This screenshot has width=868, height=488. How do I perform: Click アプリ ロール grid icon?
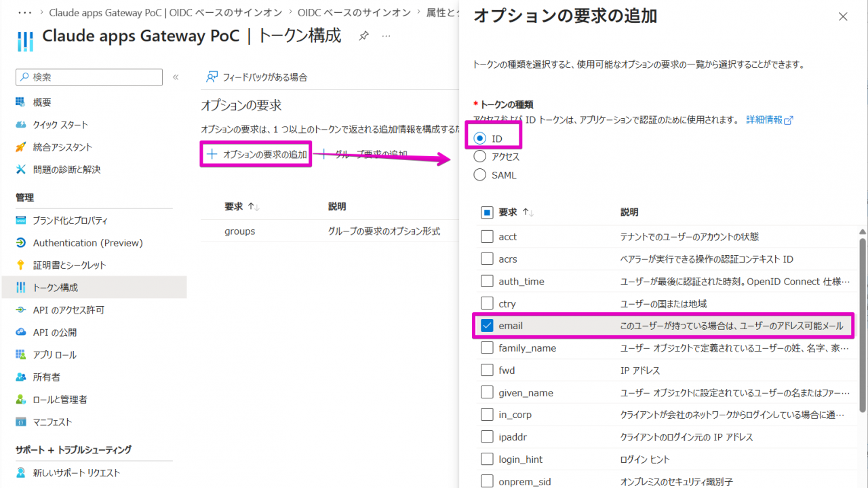click(21, 355)
